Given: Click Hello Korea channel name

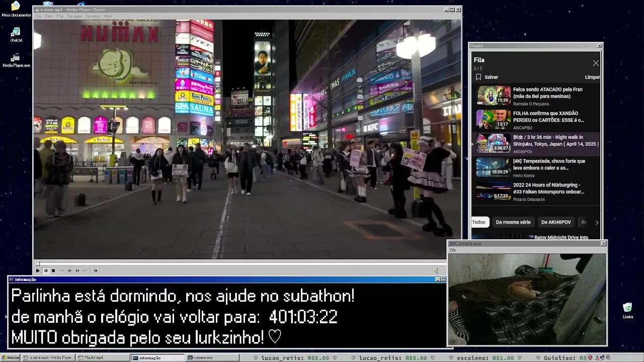Looking at the screenshot, I should pyautogui.click(x=524, y=175).
